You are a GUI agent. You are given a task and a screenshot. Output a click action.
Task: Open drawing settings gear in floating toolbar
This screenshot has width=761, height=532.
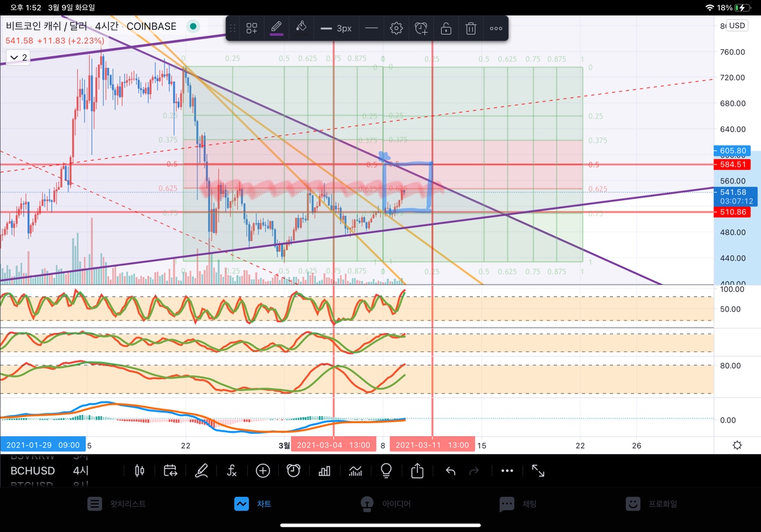(397, 28)
